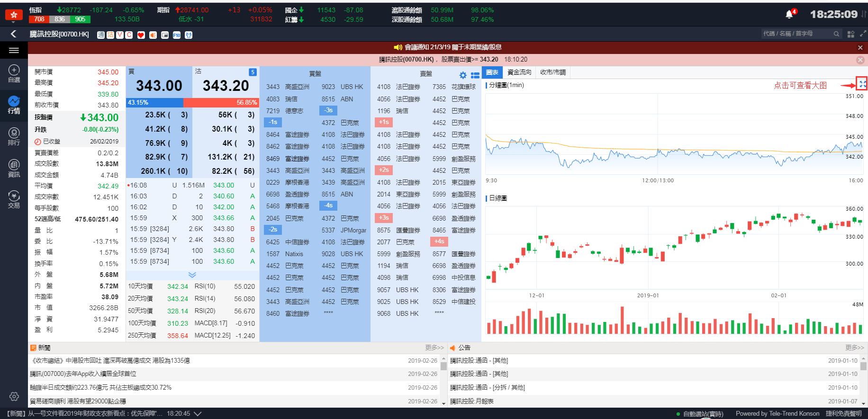This screenshot has width=868, height=419.
Task: Click the C badge icon next to stock name
Action: coord(128,35)
